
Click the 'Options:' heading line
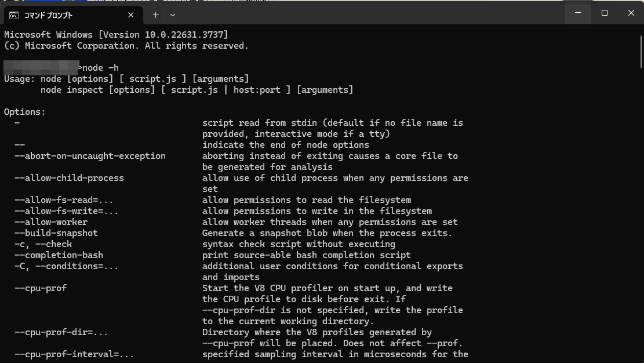click(25, 112)
